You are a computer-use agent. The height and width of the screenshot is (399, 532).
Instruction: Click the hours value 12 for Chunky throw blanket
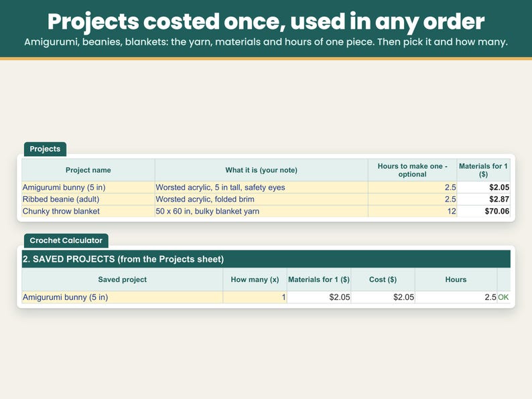click(x=412, y=211)
